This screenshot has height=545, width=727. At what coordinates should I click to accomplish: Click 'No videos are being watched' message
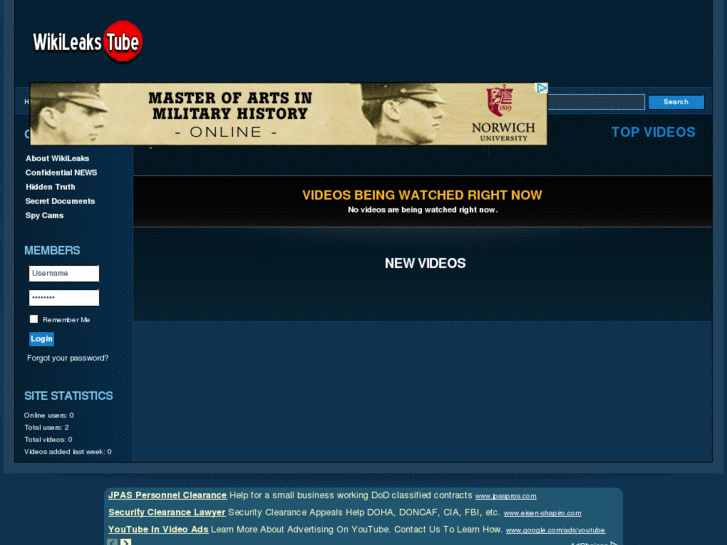coord(423,210)
